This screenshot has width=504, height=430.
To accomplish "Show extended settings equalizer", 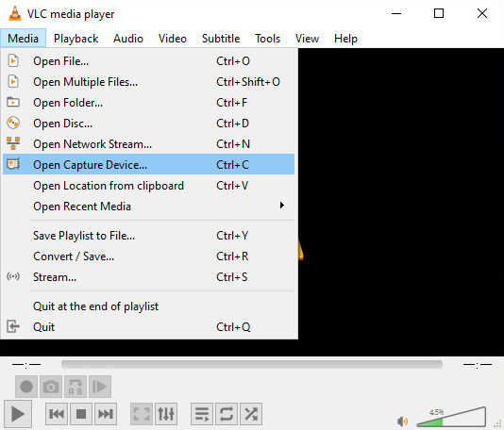I will point(166,414).
